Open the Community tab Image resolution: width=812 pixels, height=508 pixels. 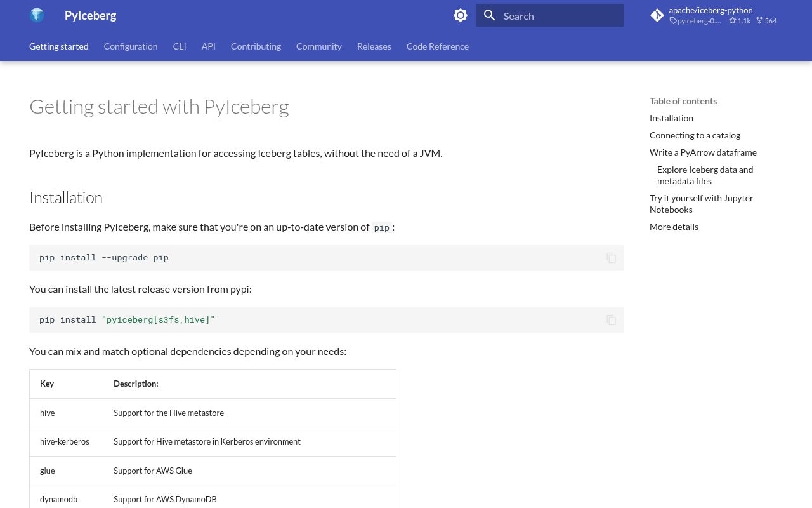[319, 46]
